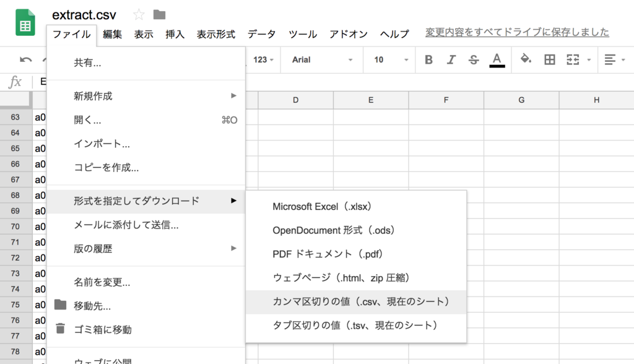Viewport: 634px width, 364px height.
Task: Click the Google Sheets home icon
Action: click(x=25, y=23)
